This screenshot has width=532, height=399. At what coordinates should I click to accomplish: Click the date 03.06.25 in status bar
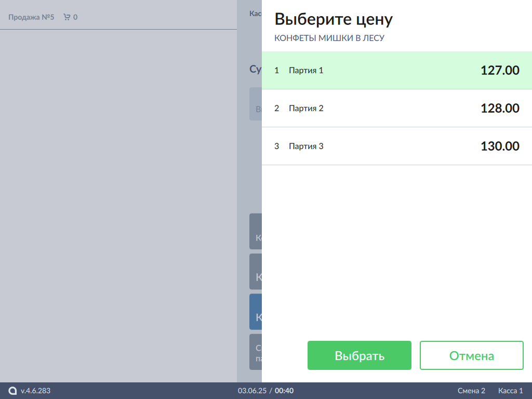(x=252, y=391)
